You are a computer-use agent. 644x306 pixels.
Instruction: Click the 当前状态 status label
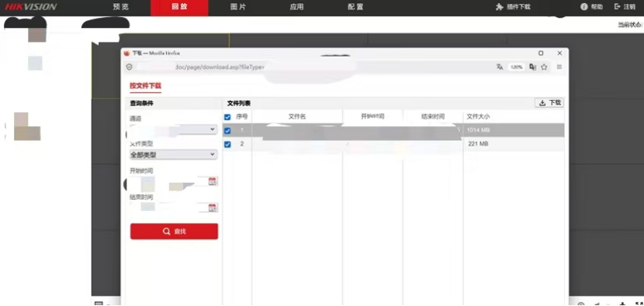630,25
